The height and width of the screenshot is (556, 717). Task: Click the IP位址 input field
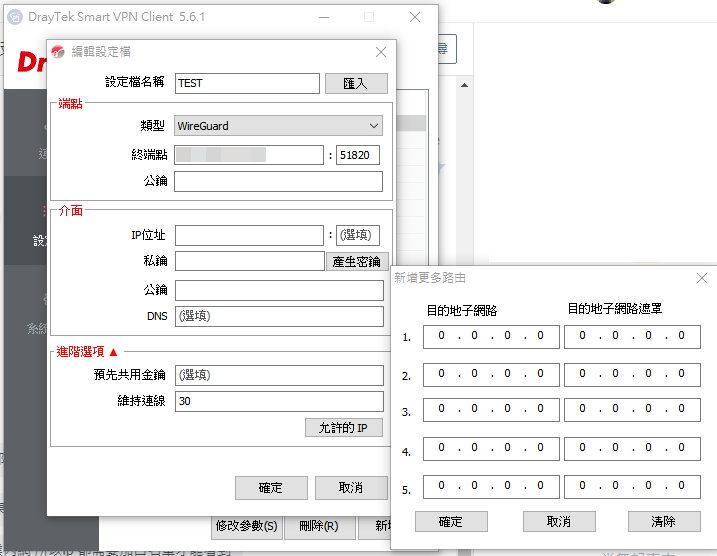pyautogui.click(x=249, y=236)
